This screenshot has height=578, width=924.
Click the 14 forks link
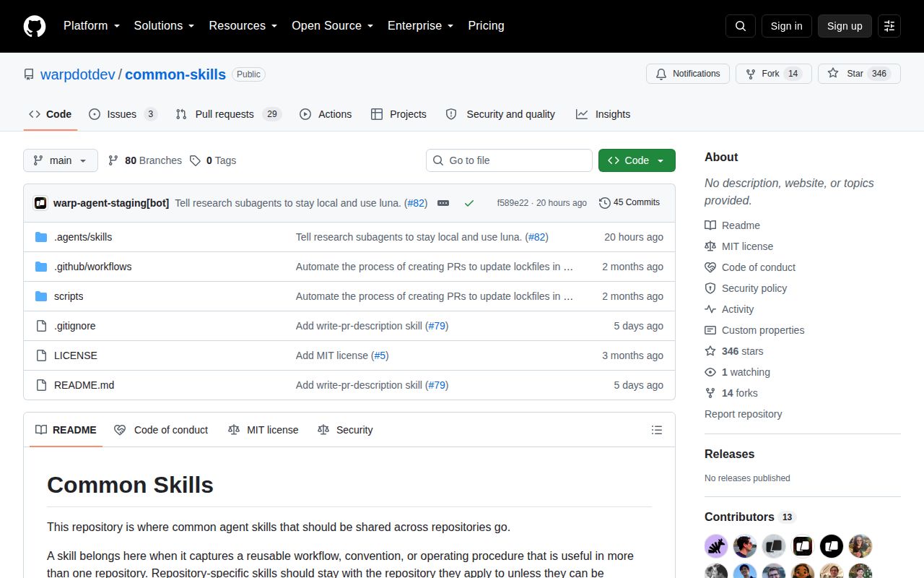(x=731, y=393)
